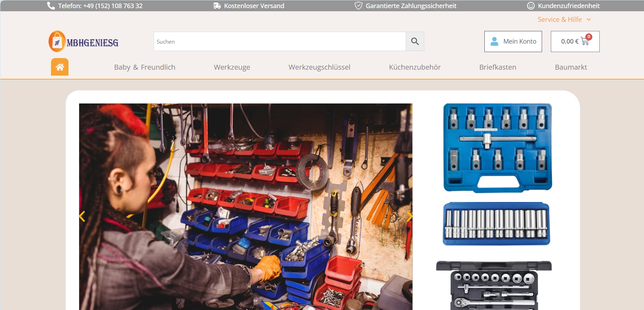This screenshot has height=310, width=644.
Task: Click the Kostenloser Versand text
Action: 254,6
